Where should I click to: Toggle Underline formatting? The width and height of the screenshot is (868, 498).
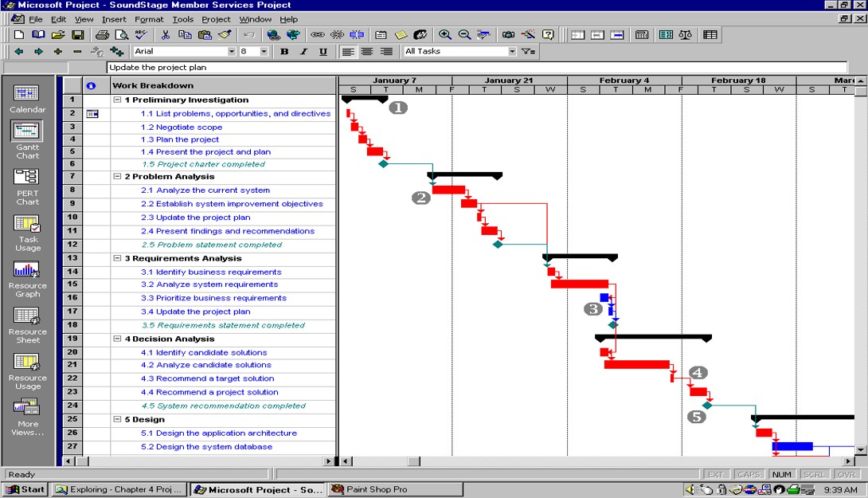coord(323,52)
